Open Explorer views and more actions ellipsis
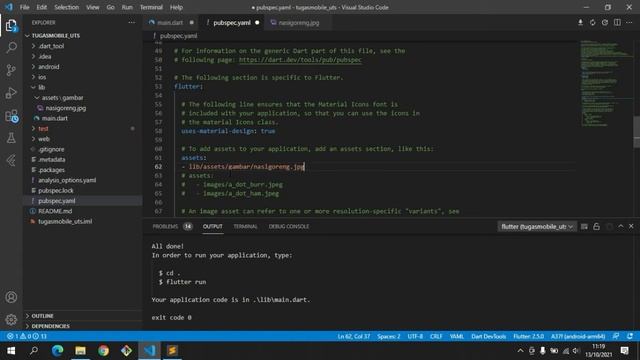This screenshot has height=360, width=640. coord(131,22)
